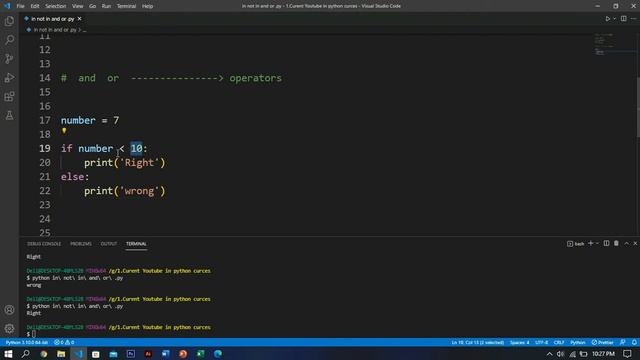
Task: Split the editor to the right
Action: click(624, 19)
